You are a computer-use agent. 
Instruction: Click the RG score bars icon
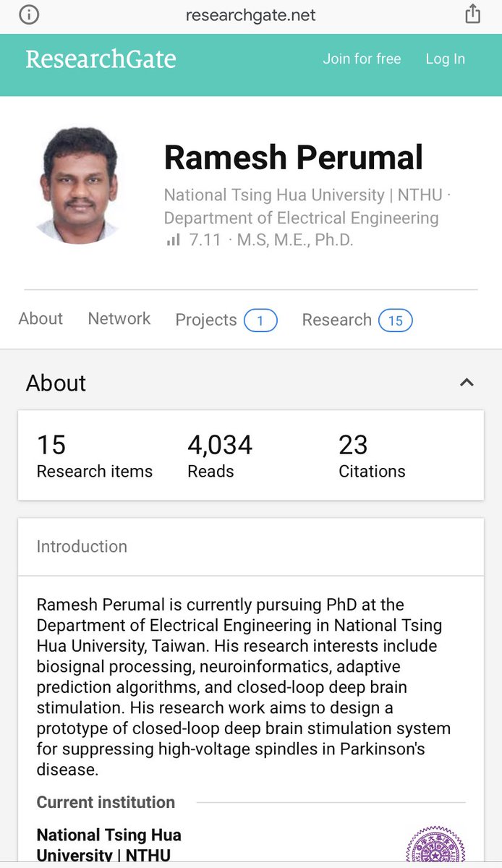click(x=173, y=240)
